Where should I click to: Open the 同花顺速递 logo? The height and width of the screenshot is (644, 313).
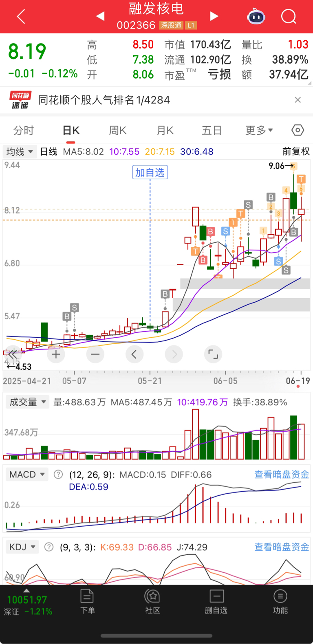(x=20, y=100)
